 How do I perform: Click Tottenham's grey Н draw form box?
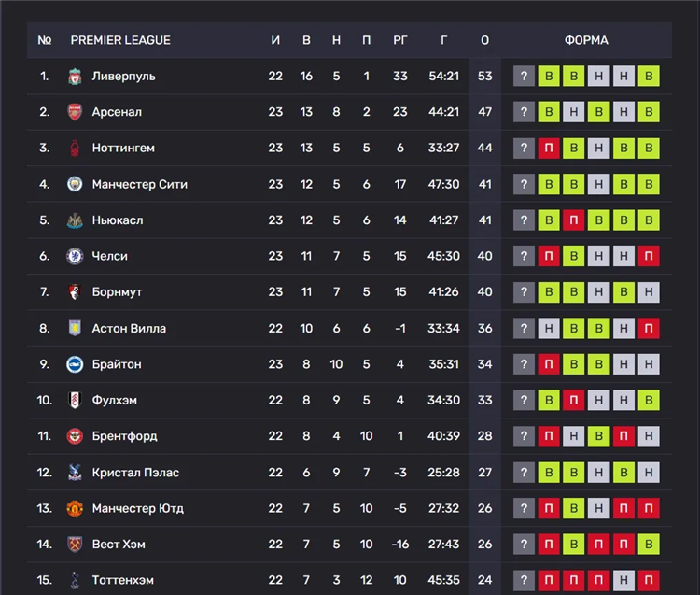click(x=624, y=580)
